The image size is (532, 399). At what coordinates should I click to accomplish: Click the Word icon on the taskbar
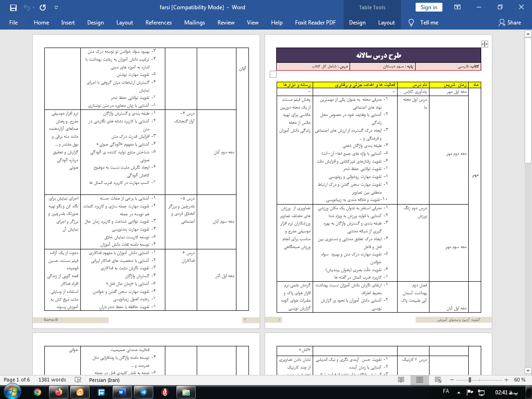click(x=121, y=392)
